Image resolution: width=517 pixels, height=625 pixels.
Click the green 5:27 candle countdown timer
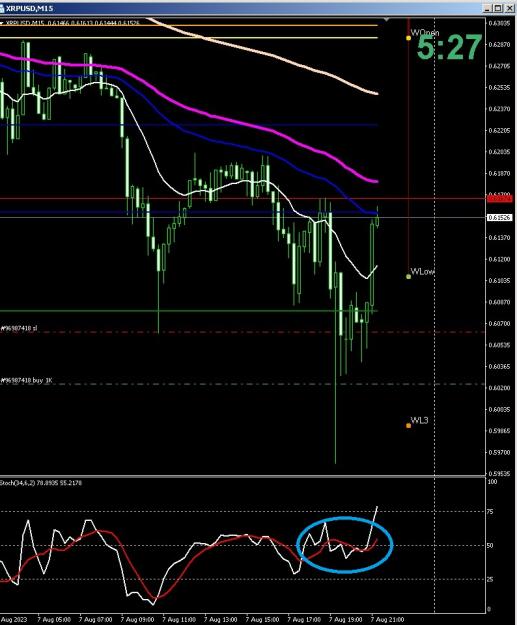(x=450, y=47)
